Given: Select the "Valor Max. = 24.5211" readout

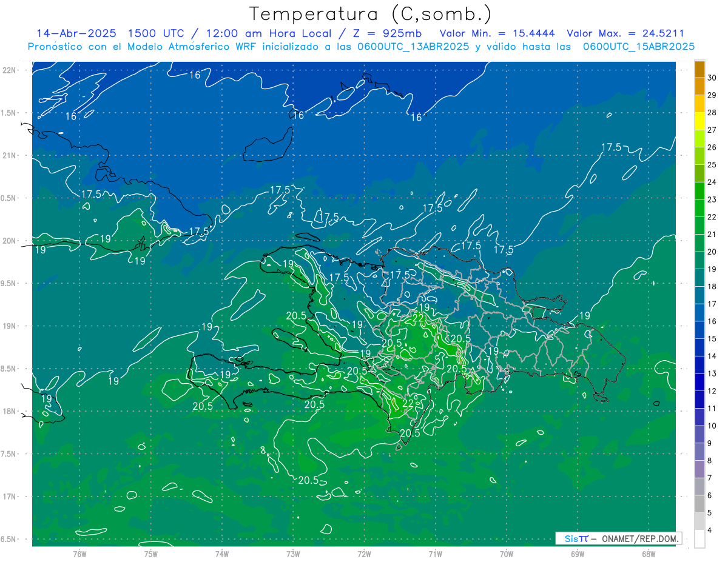Looking at the screenshot, I should pyautogui.click(x=625, y=33).
